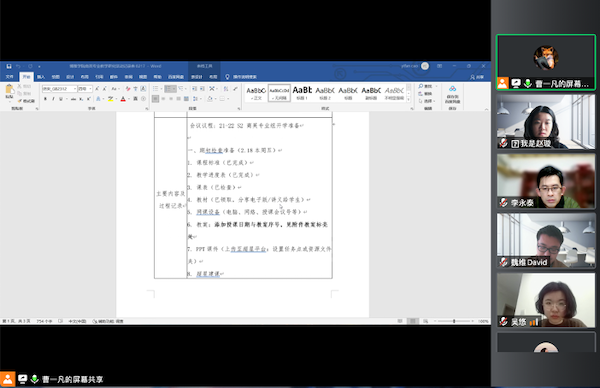Toggle Superscript formatting
The height and width of the screenshot is (388, 600).
coord(89,99)
